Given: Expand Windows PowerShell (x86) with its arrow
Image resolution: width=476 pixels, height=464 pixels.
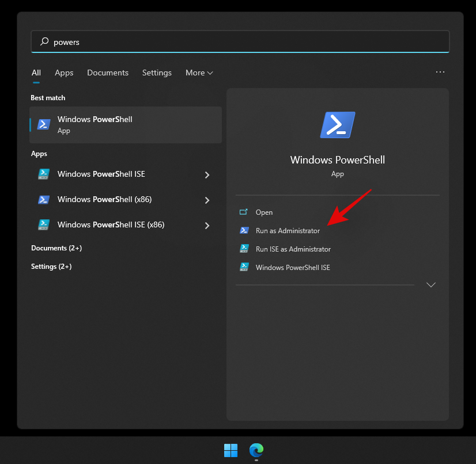Looking at the screenshot, I should [207, 199].
